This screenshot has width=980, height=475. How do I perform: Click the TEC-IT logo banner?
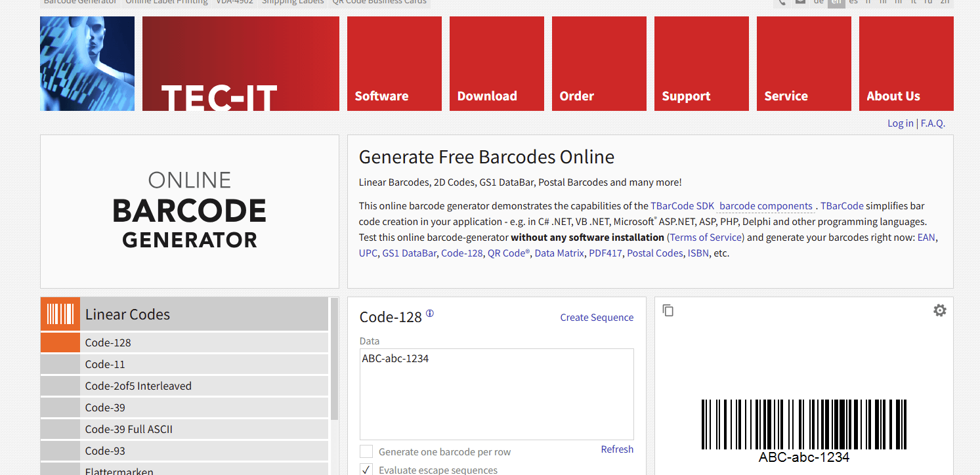click(x=241, y=64)
